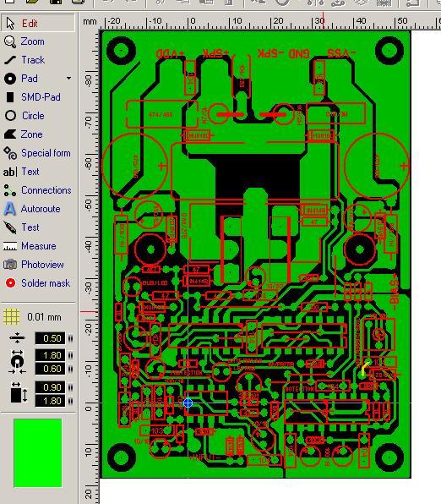Choose the Special form tool

[38, 153]
